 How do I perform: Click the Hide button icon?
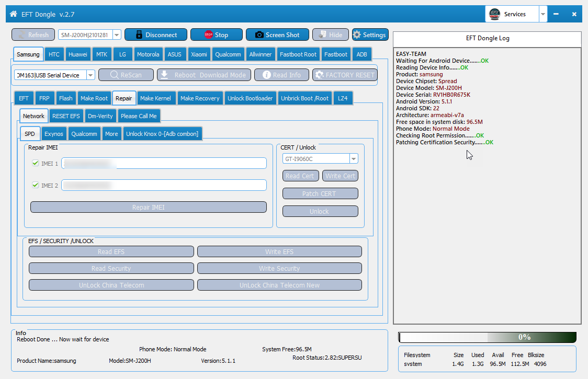[322, 35]
